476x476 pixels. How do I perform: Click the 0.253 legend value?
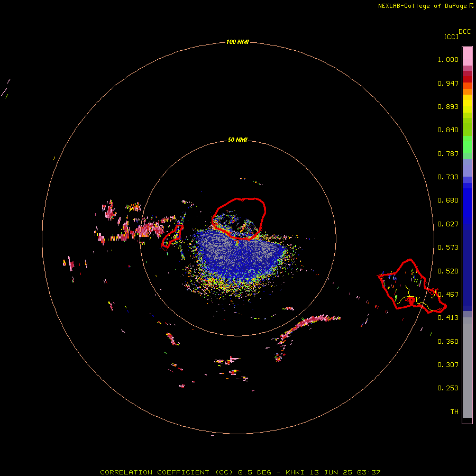coord(448,388)
